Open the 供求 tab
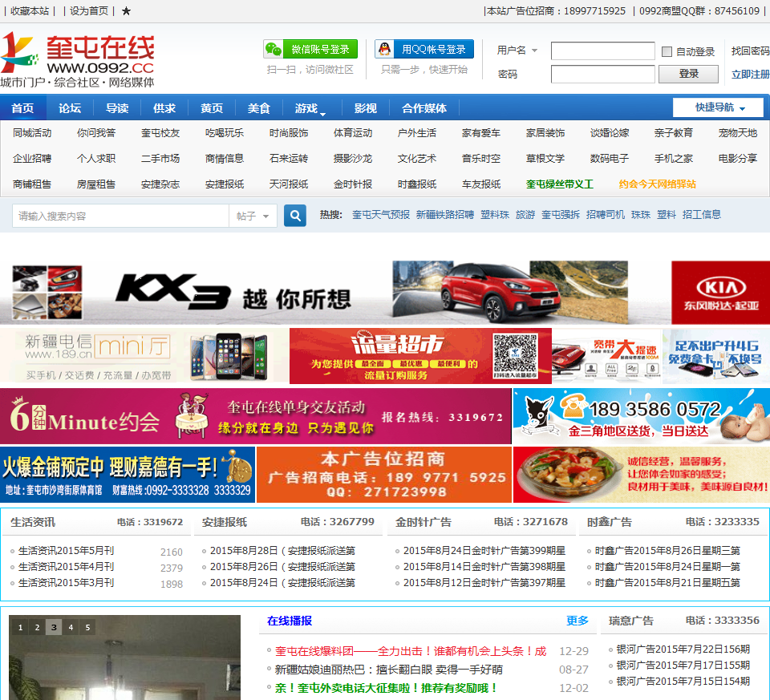The height and width of the screenshot is (700, 770). pos(164,108)
